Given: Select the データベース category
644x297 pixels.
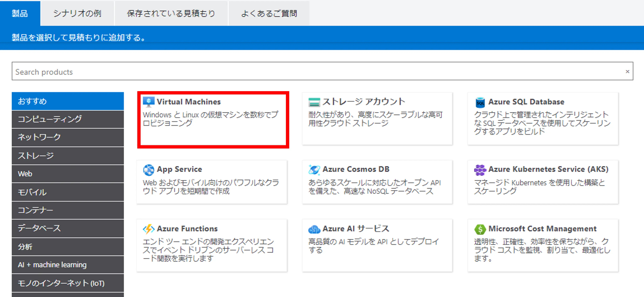Looking at the screenshot, I should click(68, 228).
